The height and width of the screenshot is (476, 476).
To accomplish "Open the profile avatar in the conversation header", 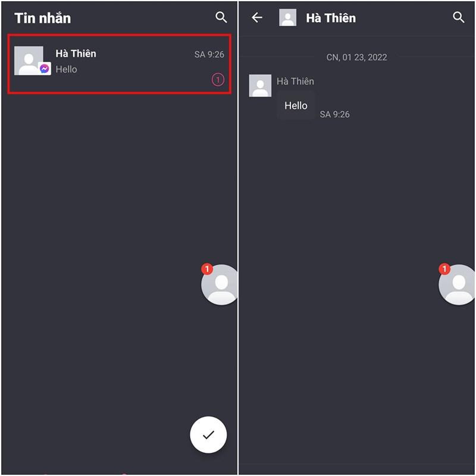I will [x=287, y=18].
